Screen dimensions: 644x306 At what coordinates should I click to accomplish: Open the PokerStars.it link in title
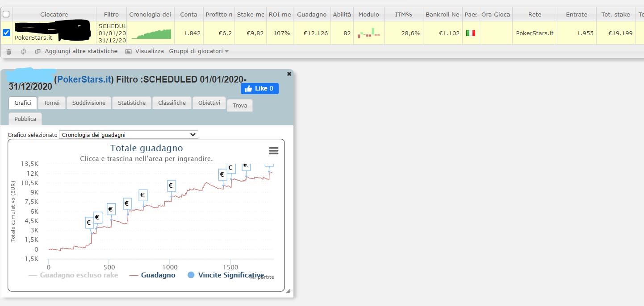tap(84, 79)
